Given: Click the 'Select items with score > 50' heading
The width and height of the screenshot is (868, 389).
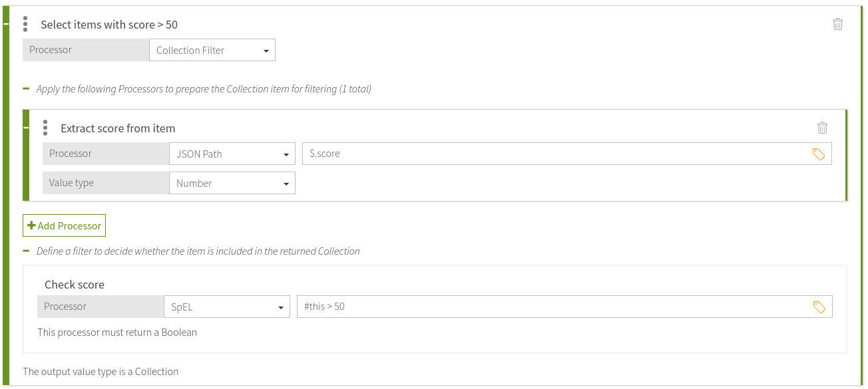Looking at the screenshot, I should [x=109, y=24].
